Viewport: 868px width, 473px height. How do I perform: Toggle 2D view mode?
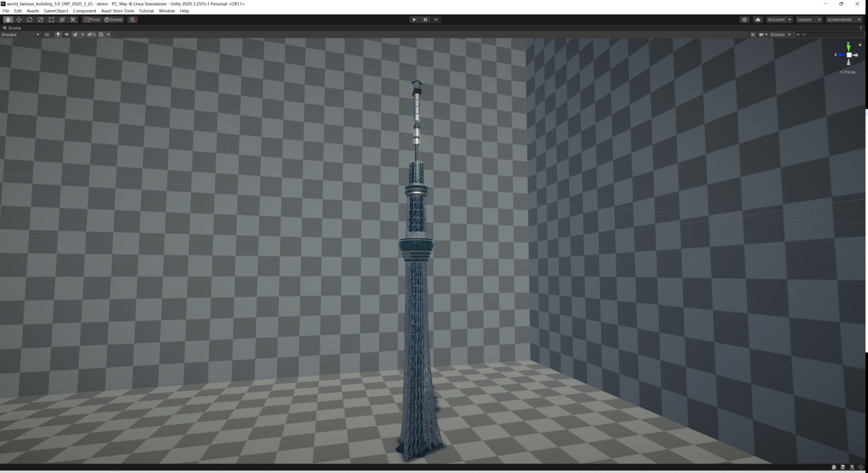47,35
